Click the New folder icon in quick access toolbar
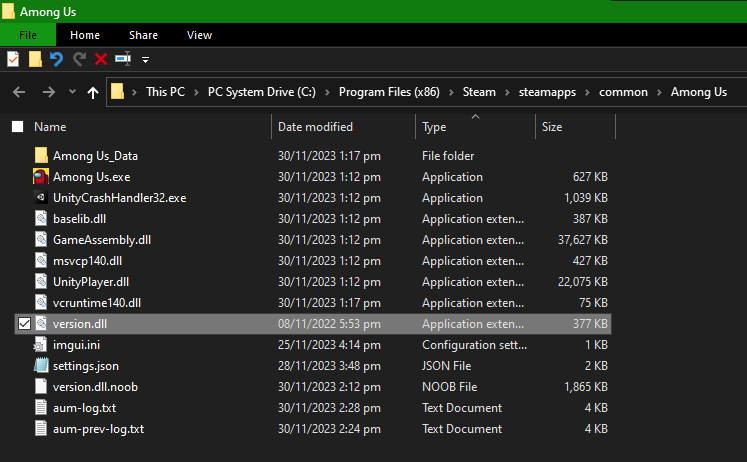The height and width of the screenshot is (462, 747). coord(35,59)
